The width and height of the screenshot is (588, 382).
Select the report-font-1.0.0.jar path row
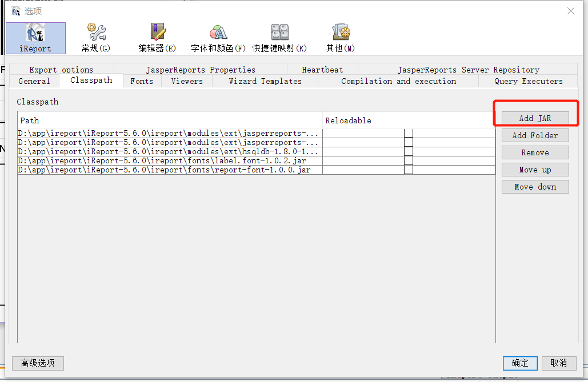tap(170, 170)
